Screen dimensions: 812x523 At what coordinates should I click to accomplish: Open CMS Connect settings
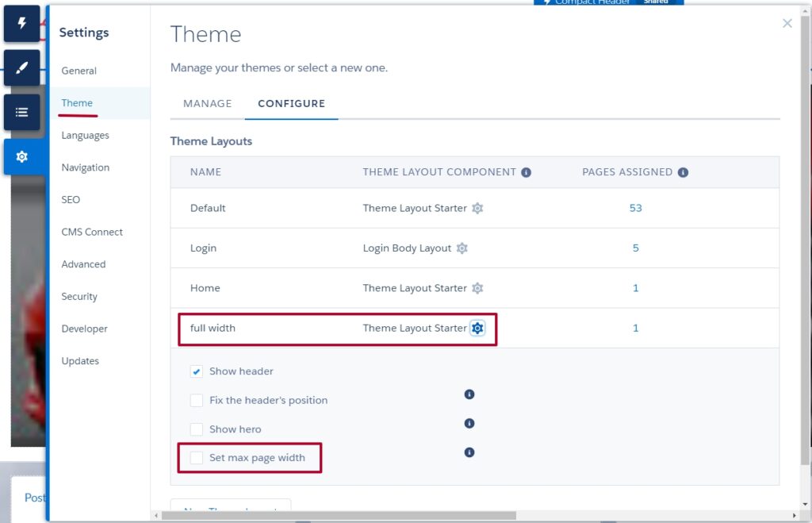click(x=92, y=233)
